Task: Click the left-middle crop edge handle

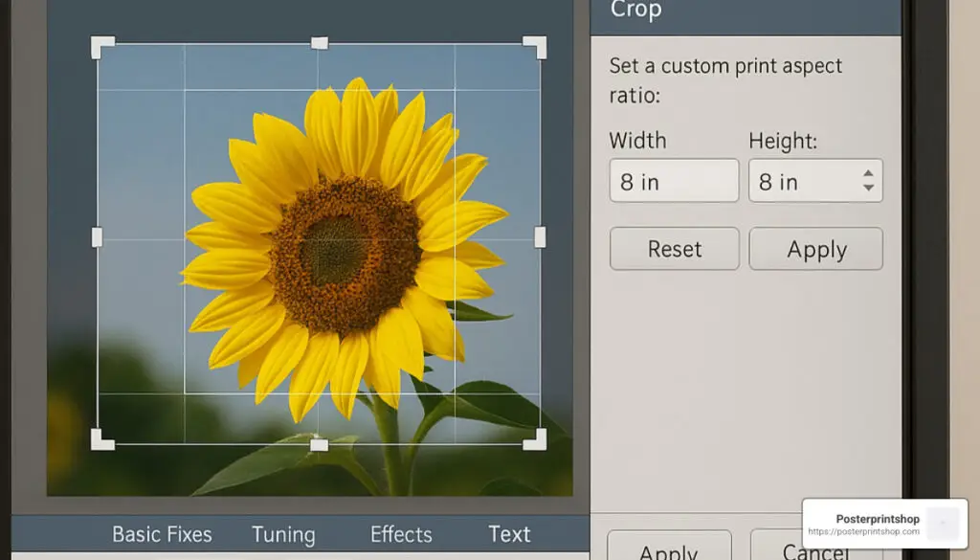Action: click(x=97, y=237)
